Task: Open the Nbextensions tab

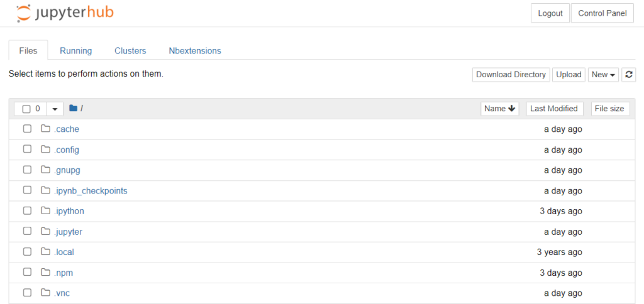Action: pyautogui.click(x=194, y=51)
